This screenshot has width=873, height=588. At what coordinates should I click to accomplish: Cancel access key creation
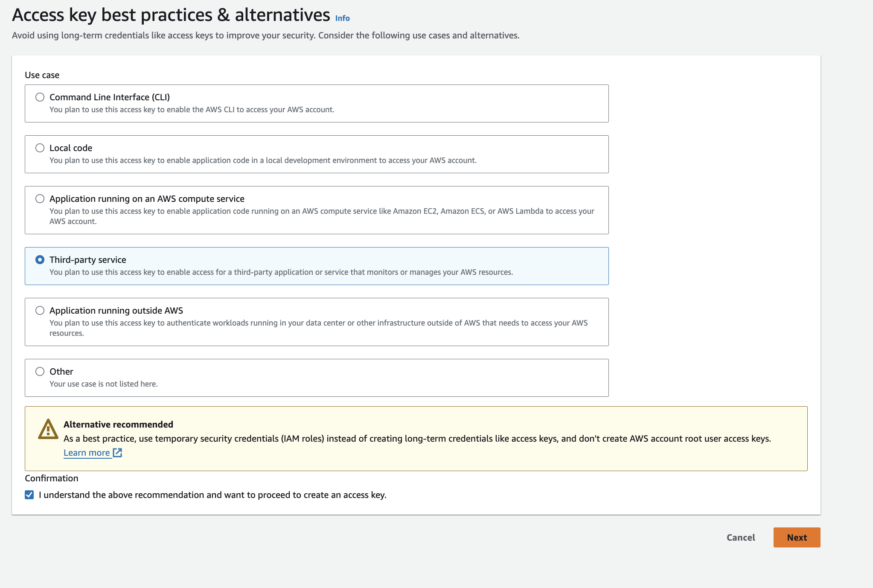(741, 538)
